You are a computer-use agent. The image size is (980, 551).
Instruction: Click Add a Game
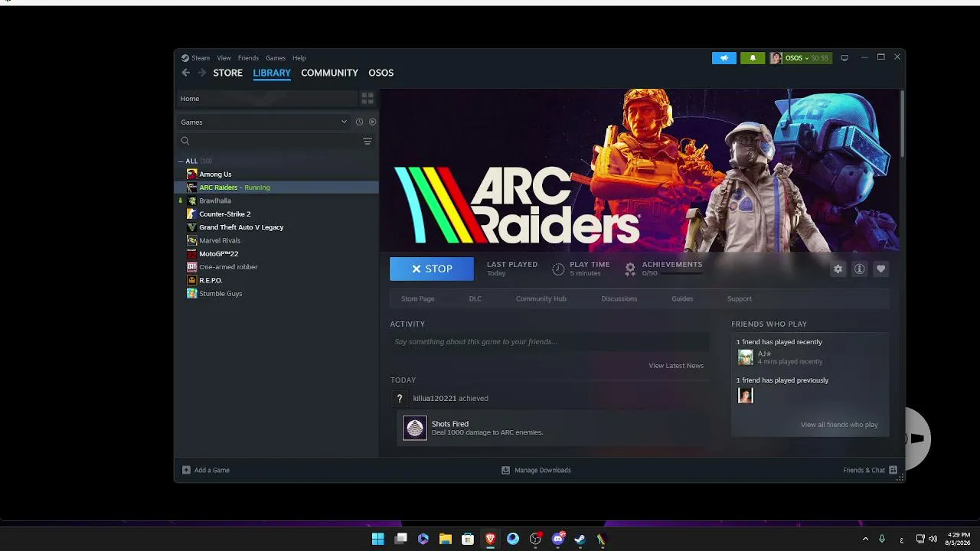pyautogui.click(x=206, y=470)
